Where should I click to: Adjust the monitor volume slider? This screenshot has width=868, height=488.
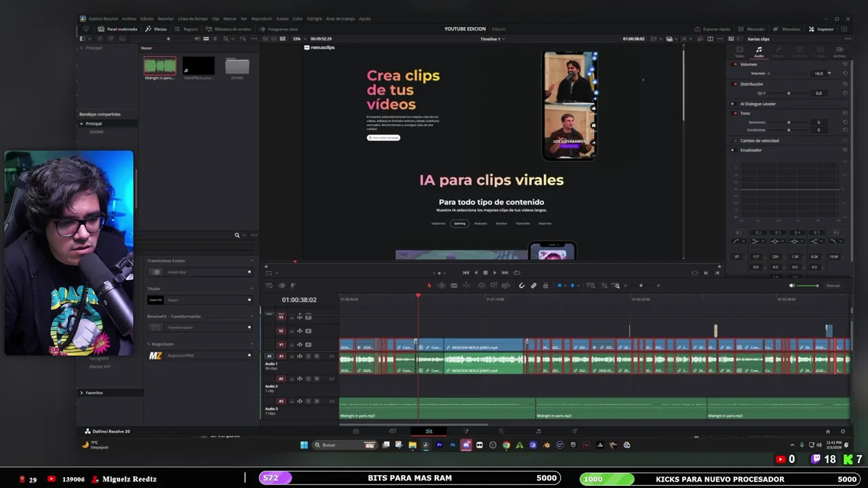click(808, 285)
